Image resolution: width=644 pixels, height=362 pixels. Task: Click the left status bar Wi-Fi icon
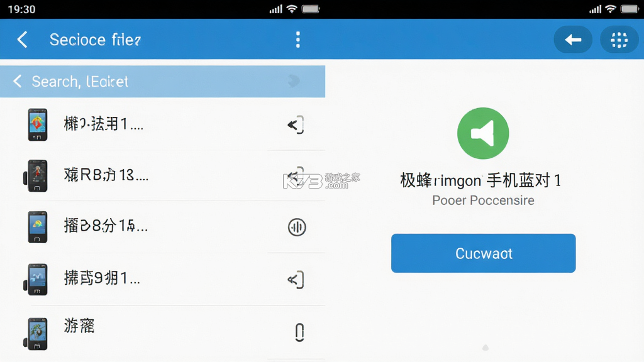(x=292, y=9)
